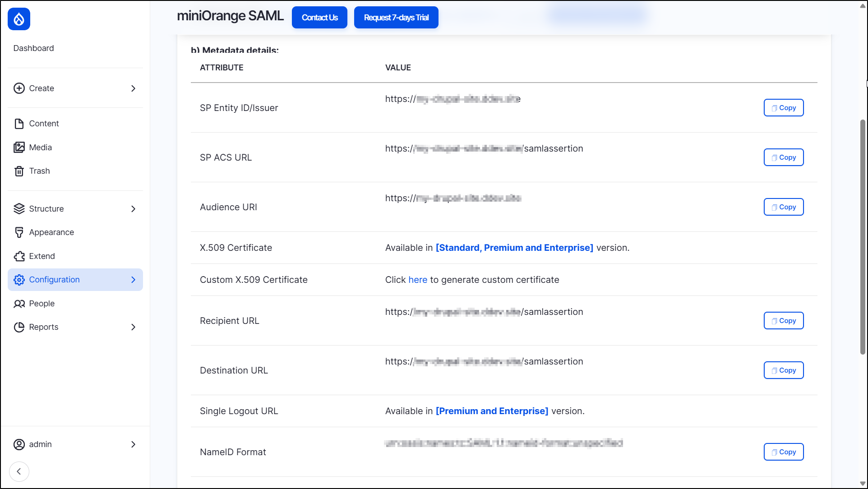Open the Reports pie chart icon
This screenshot has height=489, width=868.
[19, 327]
